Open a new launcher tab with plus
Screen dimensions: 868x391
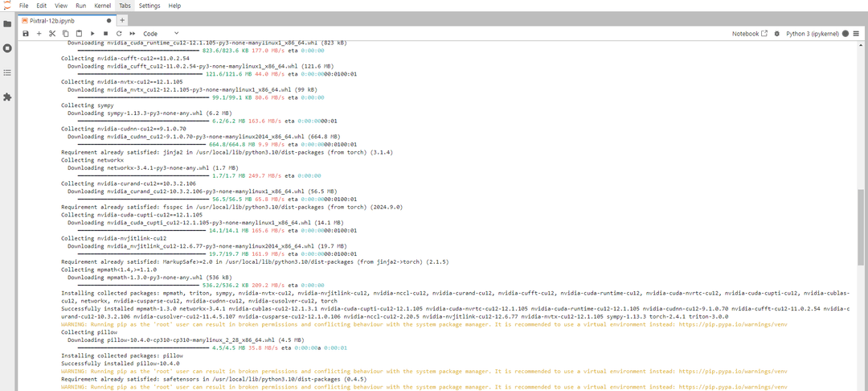click(x=122, y=20)
